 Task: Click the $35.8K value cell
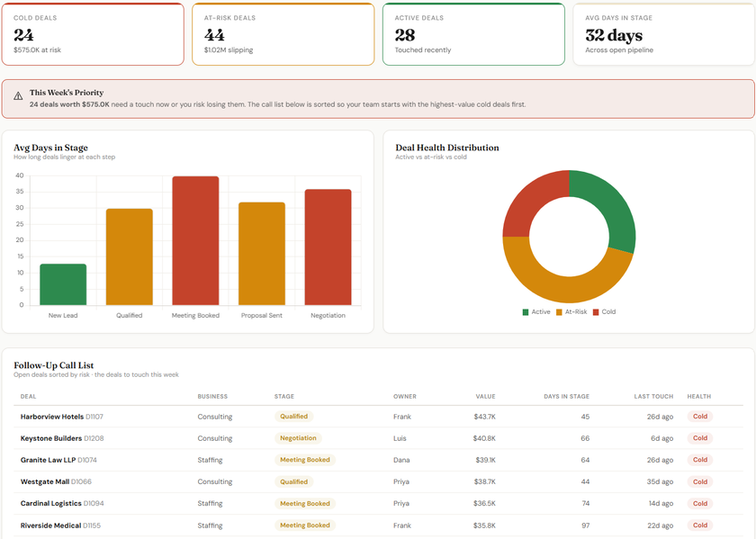pyautogui.click(x=484, y=526)
